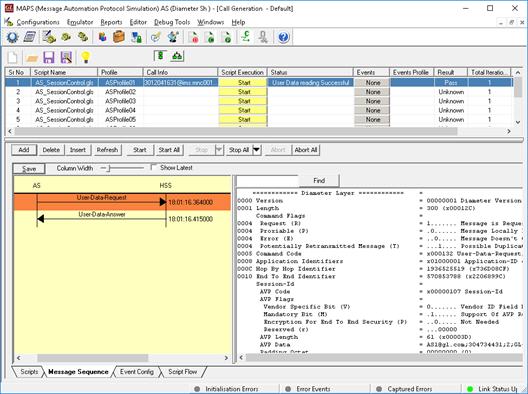Click the script list vertical scrollbar
Viewport: 528px width, 394px height.
click(518, 97)
